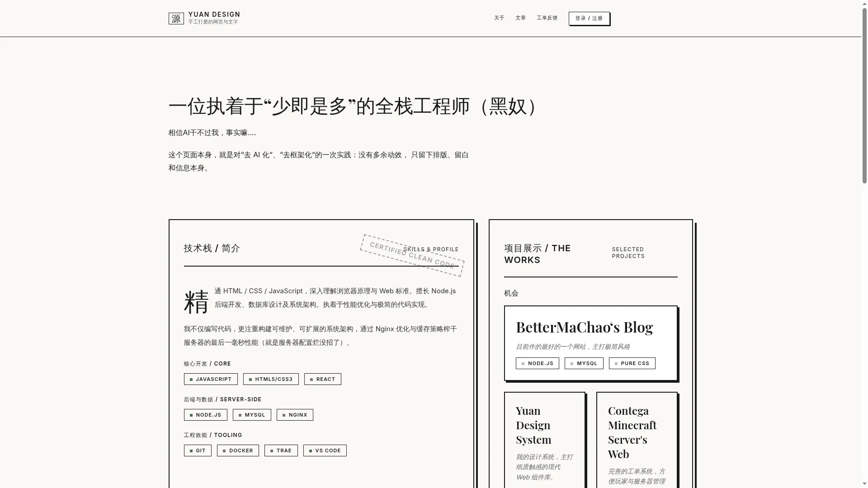Go to 工单反馈 page
Screen dimensions: 868x488
point(547,18)
